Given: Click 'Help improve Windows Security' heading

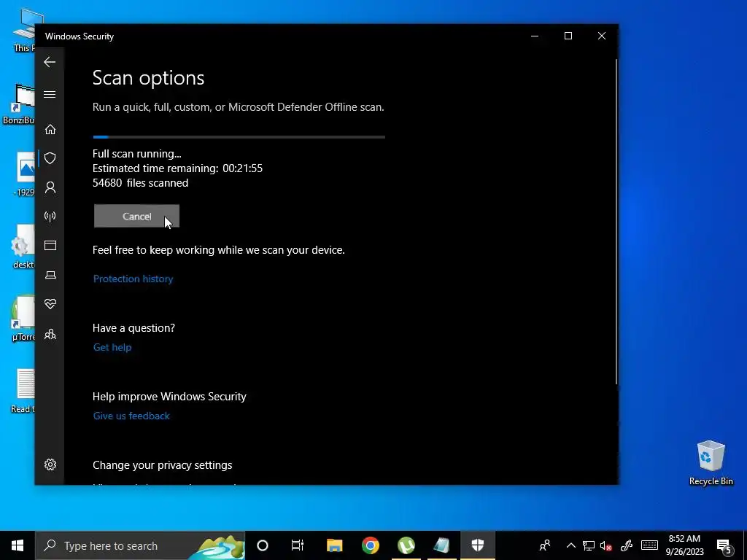Looking at the screenshot, I should pos(169,397).
